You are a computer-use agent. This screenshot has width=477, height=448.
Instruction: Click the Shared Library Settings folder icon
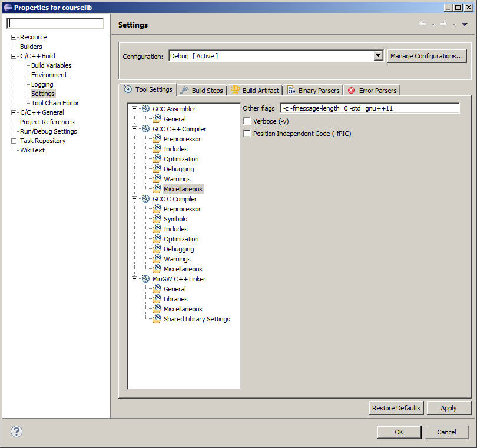[157, 319]
